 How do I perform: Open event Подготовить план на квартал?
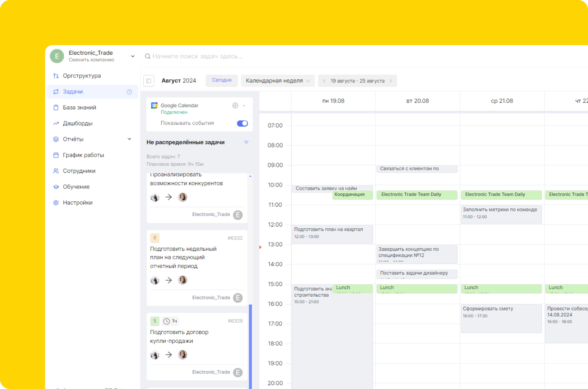pos(332,234)
